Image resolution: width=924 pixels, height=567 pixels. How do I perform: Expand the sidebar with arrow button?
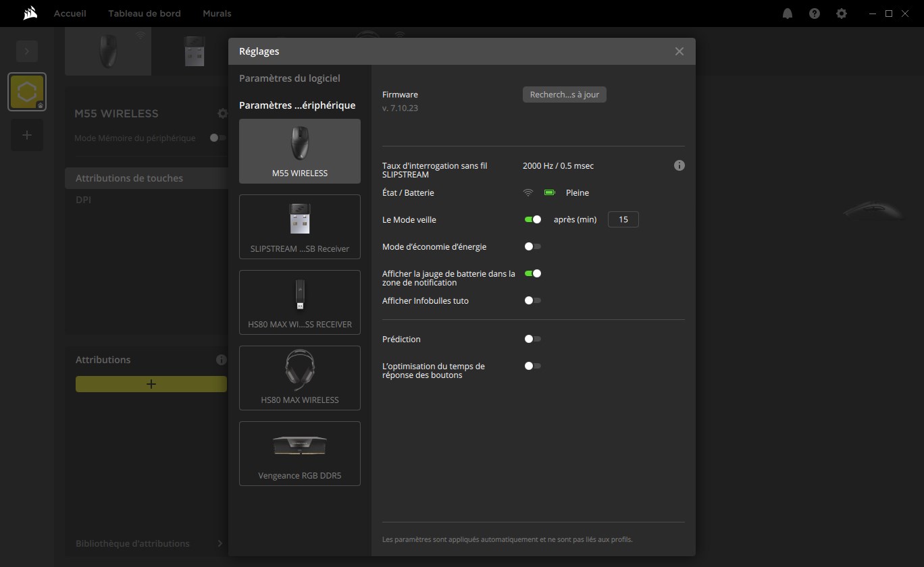pyautogui.click(x=27, y=51)
